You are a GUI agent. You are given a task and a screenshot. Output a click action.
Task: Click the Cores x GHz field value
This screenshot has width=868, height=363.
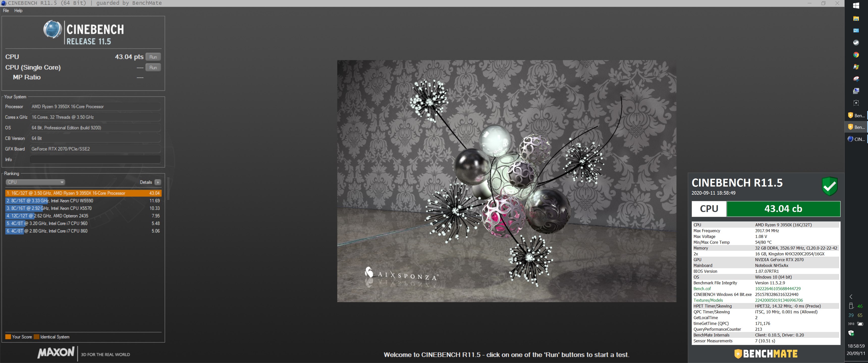pos(95,117)
